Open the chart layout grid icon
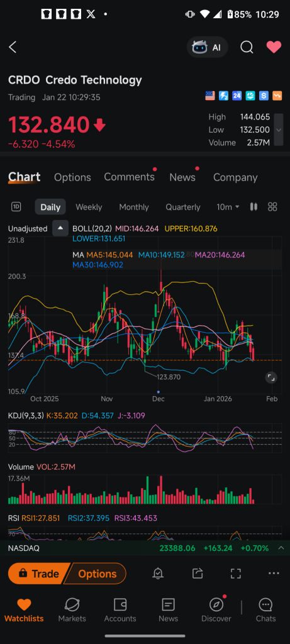Viewport: 290px width, 644px height. (x=272, y=207)
